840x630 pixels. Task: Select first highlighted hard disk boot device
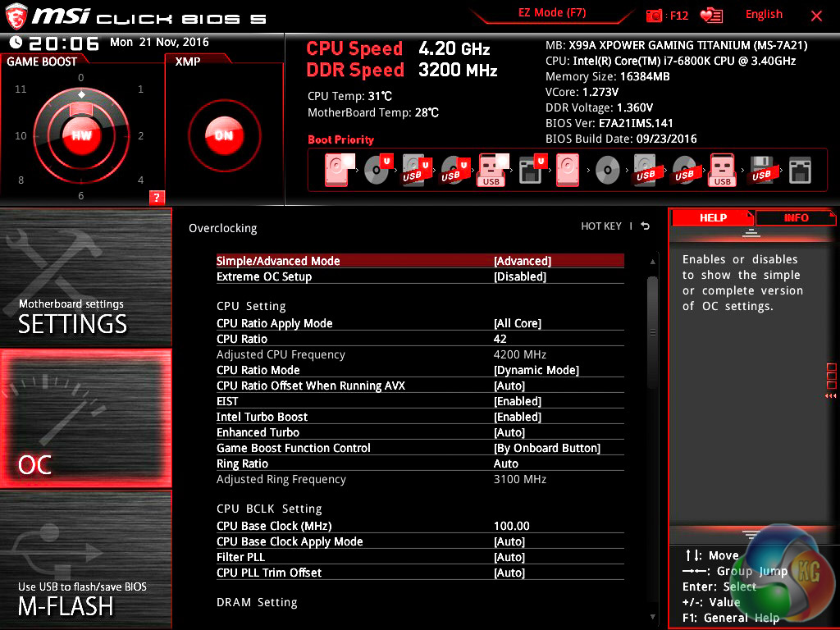pyautogui.click(x=340, y=170)
